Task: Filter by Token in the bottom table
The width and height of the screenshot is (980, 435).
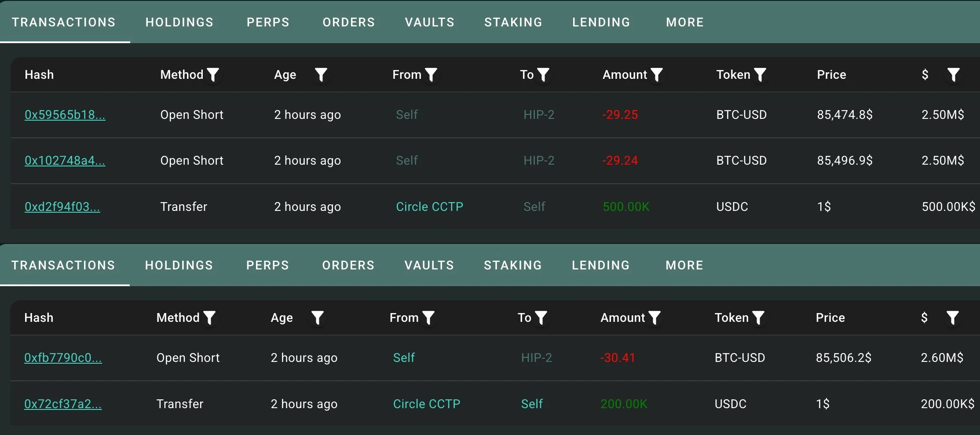Action: point(758,318)
